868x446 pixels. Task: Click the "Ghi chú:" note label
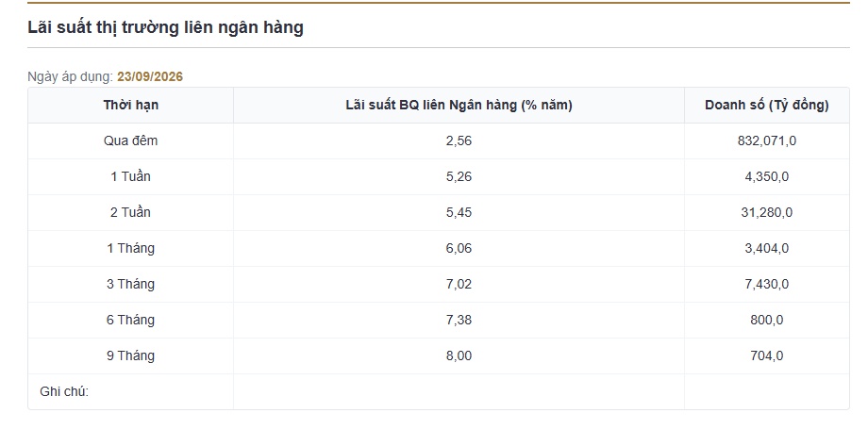point(64,391)
